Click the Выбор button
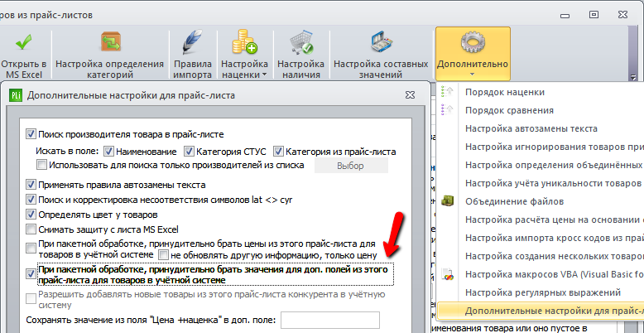This screenshot has width=644, height=333. (351, 166)
